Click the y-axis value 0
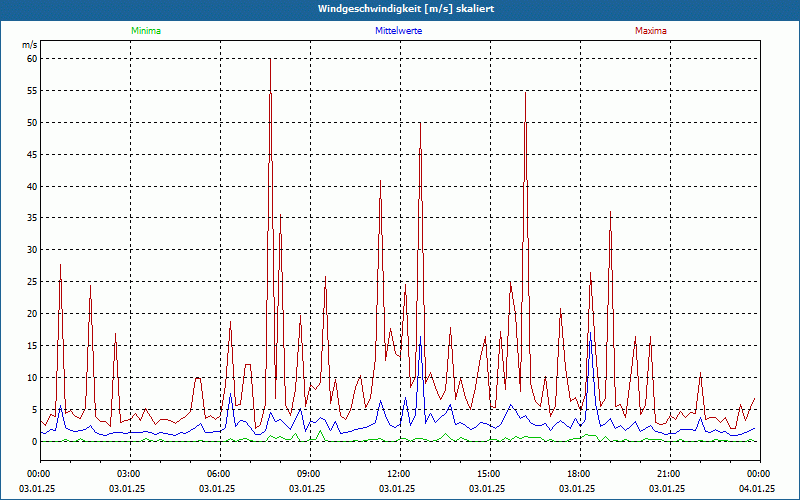Viewport: 800px width, 500px height. pos(34,441)
